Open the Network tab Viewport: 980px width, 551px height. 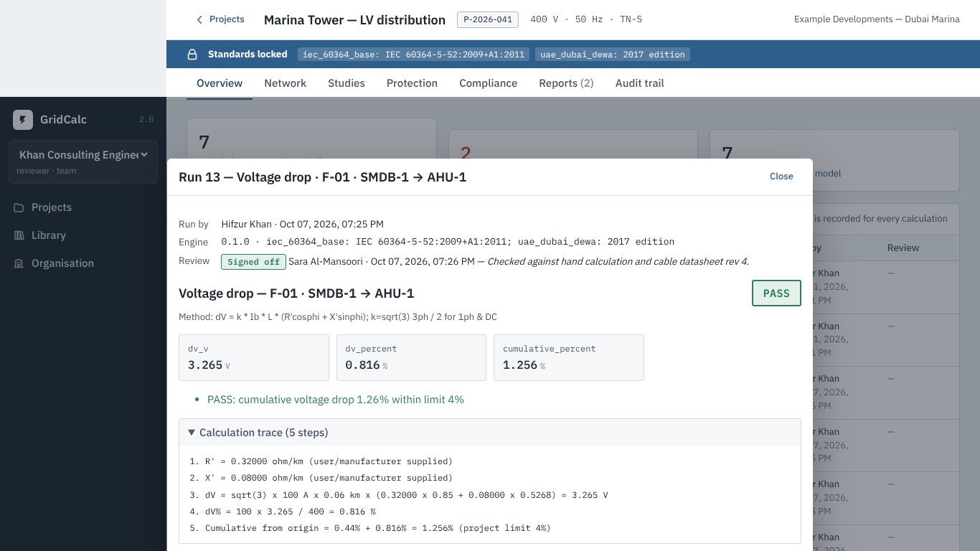(286, 83)
